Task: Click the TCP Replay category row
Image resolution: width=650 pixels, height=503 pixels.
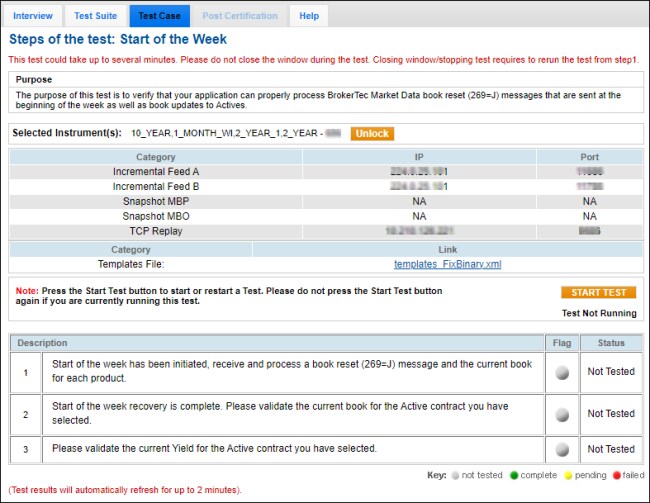Action: pyautogui.click(x=155, y=231)
